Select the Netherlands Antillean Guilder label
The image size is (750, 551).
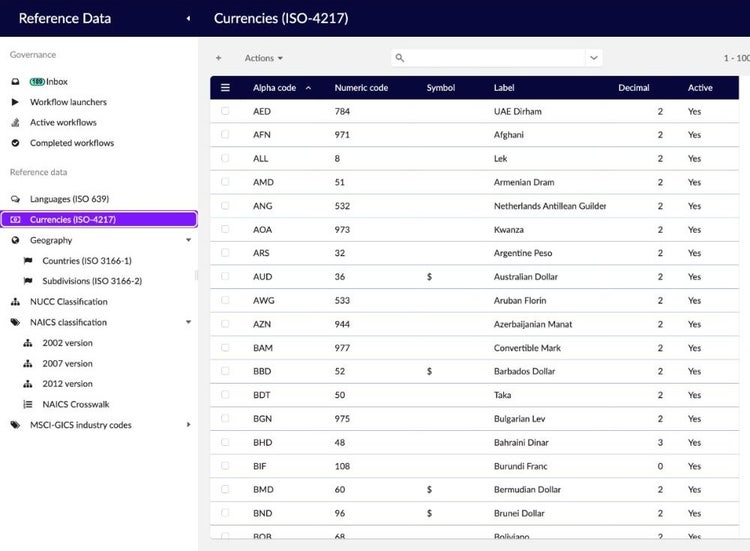[550, 206]
